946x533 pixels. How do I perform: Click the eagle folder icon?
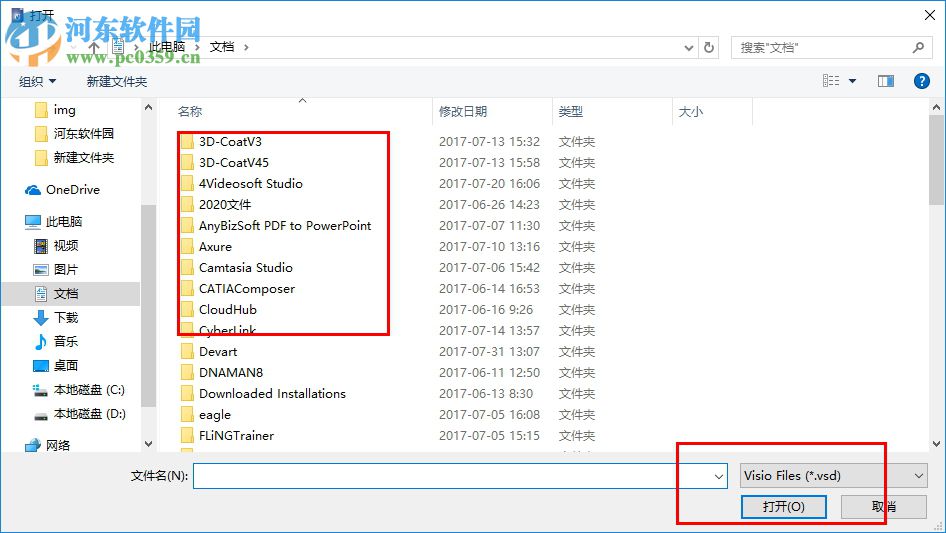click(188, 415)
